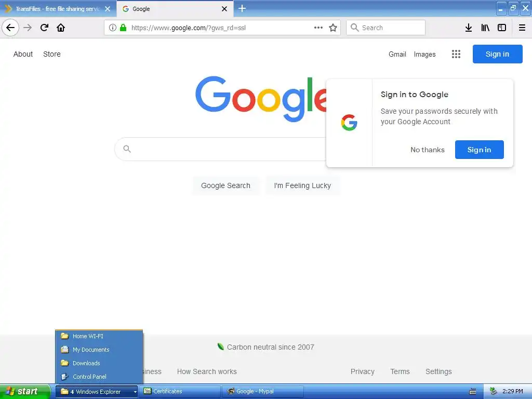This screenshot has height=399, width=532.
Task: Open the Settings footer link
Action: 438,371
